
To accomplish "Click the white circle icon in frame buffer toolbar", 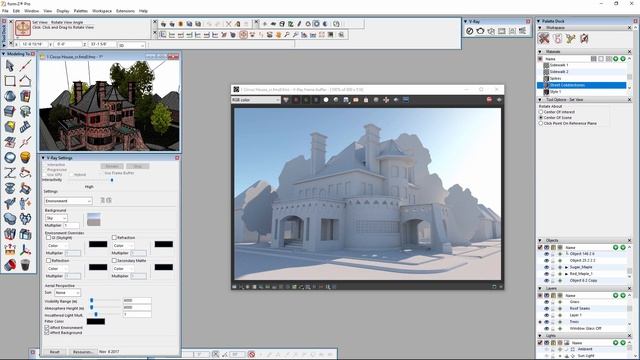I will point(326,100).
